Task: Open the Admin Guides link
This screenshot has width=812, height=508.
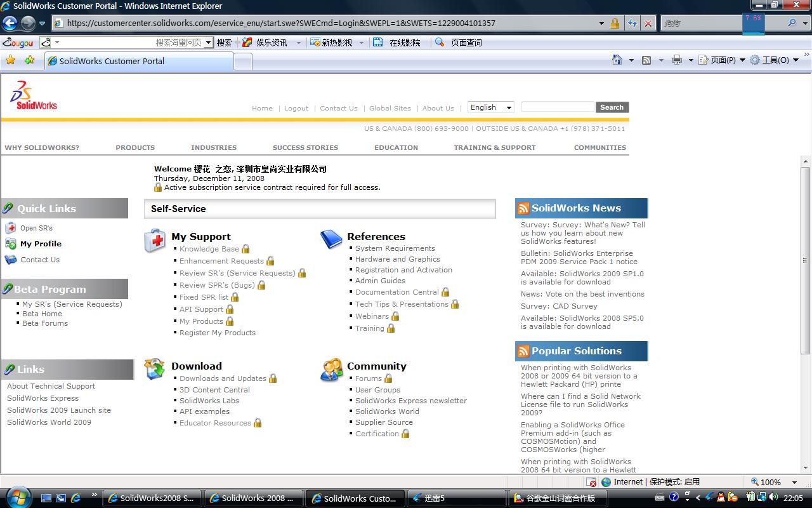Action: point(380,281)
